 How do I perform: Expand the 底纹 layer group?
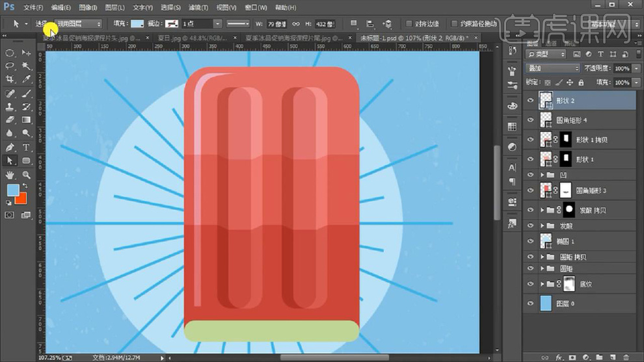tap(543, 284)
